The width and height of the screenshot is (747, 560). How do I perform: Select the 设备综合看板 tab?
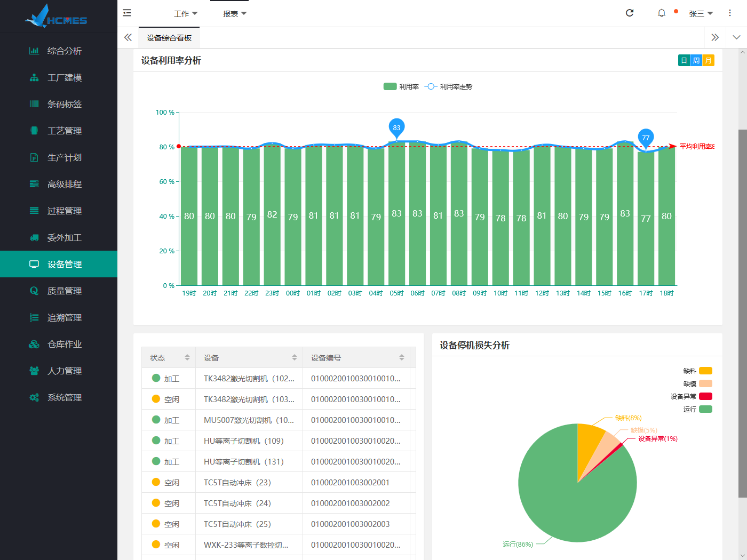click(169, 38)
